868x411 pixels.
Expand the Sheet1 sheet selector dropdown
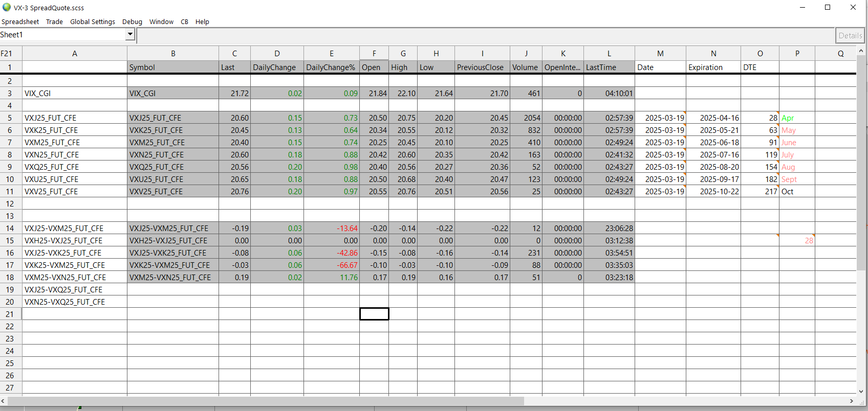tap(130, 34)
